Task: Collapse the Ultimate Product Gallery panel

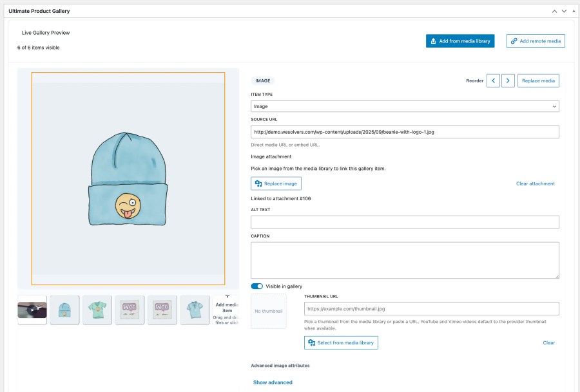Action: click(574, 11)
